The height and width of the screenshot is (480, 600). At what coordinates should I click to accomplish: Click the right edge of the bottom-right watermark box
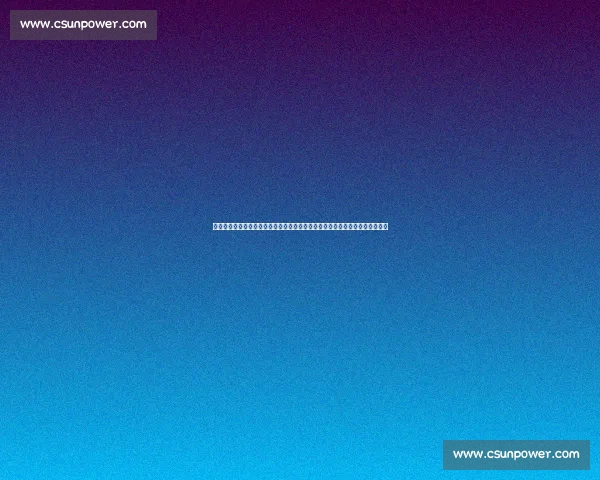587,454
